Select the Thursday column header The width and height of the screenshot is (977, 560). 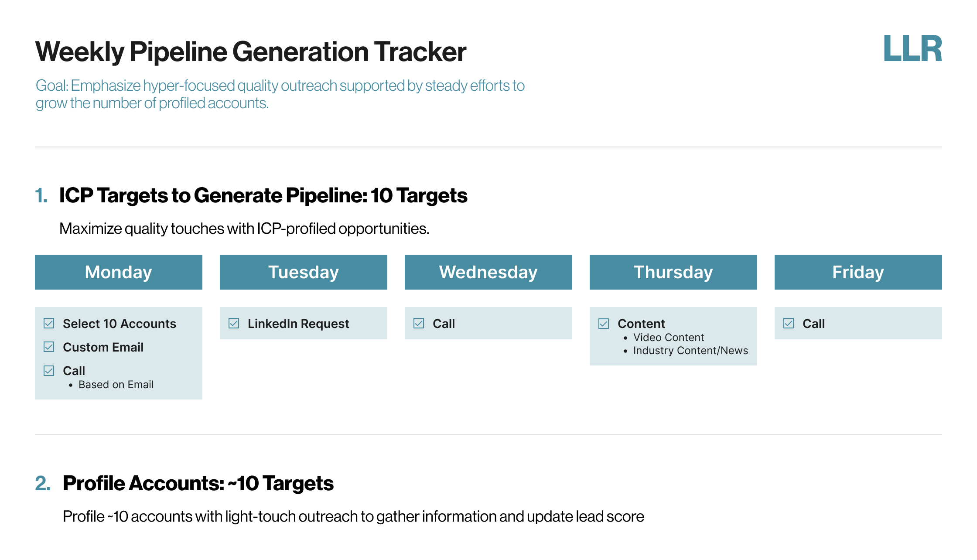673,272
